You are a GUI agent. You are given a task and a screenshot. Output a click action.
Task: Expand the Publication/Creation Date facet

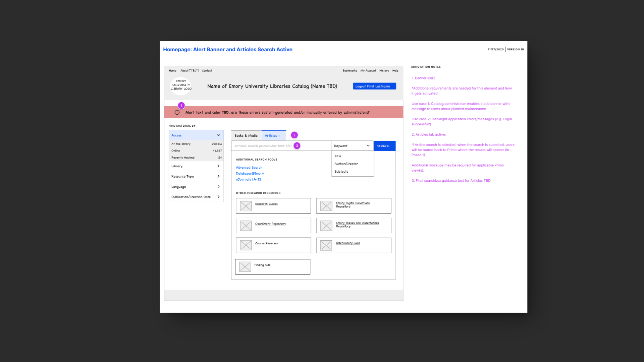pos(218,197)
